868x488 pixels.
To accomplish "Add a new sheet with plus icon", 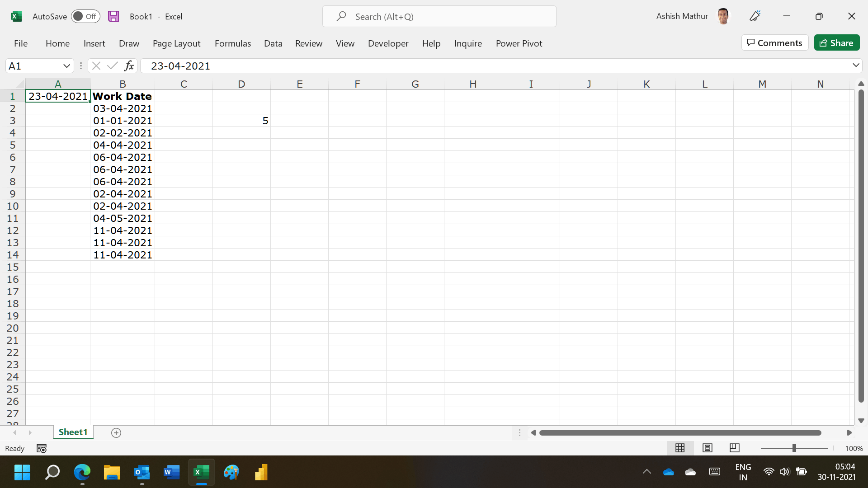I will click(116, 433).
